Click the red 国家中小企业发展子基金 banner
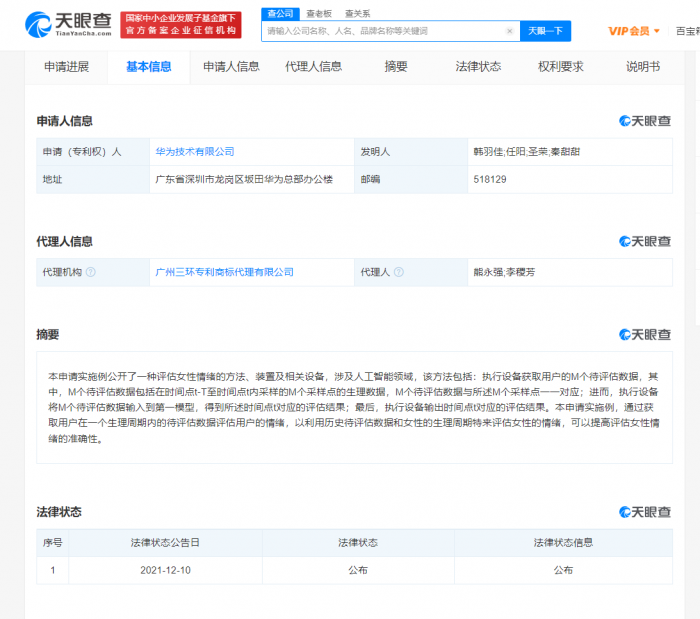The height and width of the screenshot is (619, 700). pyautogui.click(x=179, y=24)
